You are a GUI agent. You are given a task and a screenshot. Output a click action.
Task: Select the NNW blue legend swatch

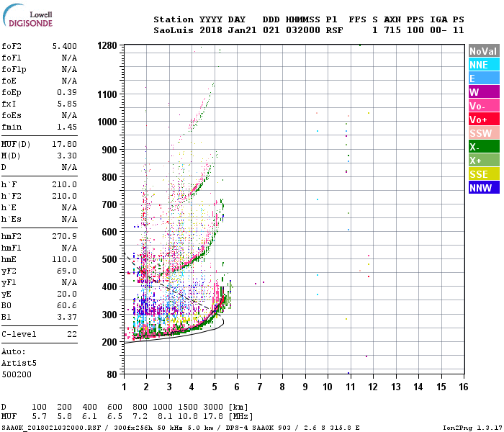pyautogui.click(x=484, y=188)
